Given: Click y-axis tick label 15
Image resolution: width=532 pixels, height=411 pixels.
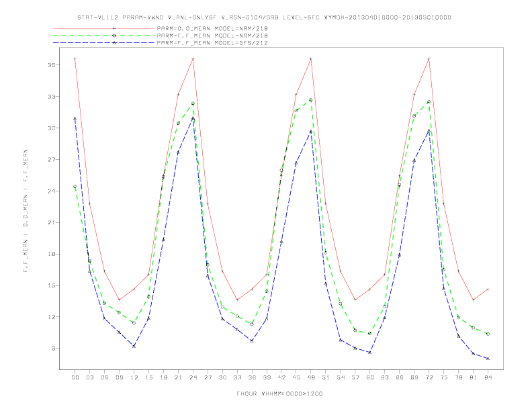Looking at the screenshot, I should tap(52, 285).
